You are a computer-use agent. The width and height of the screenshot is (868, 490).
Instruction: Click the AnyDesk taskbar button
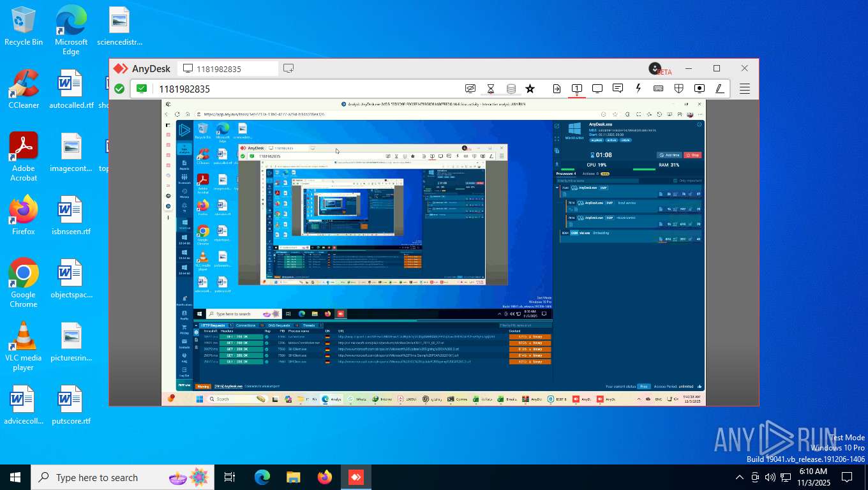pos(355,477)
